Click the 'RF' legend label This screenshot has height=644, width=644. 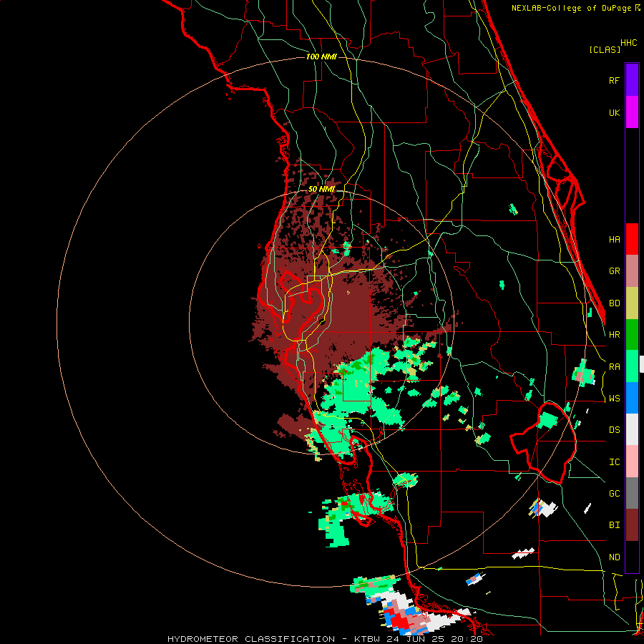coord(614,80)
